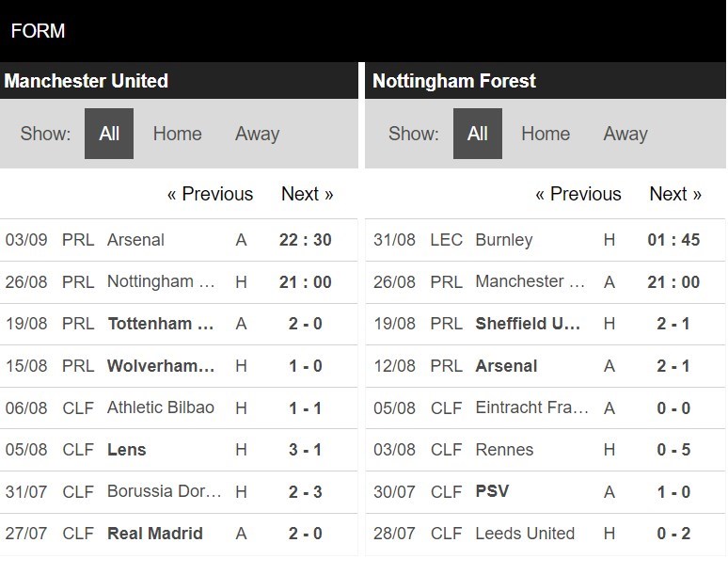Image resolution: width=728 pixels, height=575 pixels.
Task: Switch to Home filter for Manchester United
Action: (x=178, y=134)
